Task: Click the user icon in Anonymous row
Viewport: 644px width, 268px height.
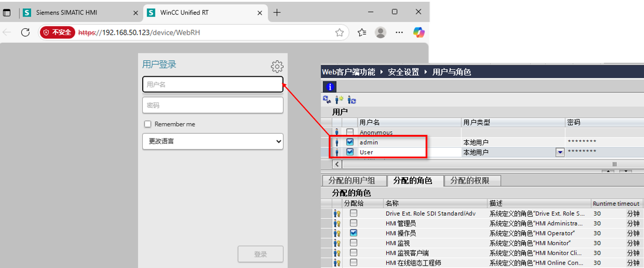Action: click(x=337, y=132)
